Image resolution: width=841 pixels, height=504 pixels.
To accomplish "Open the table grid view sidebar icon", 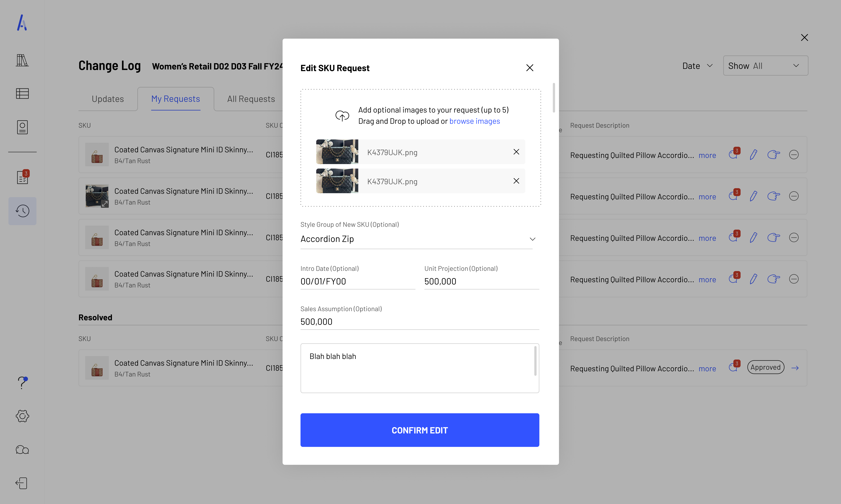I will click(x=22, y=93).
